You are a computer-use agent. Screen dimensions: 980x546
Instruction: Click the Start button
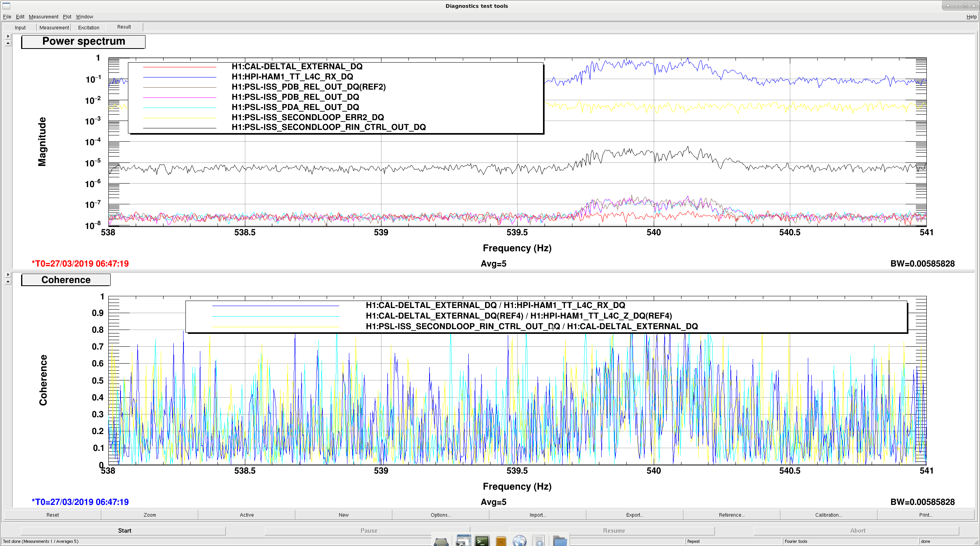coord(123,531)
